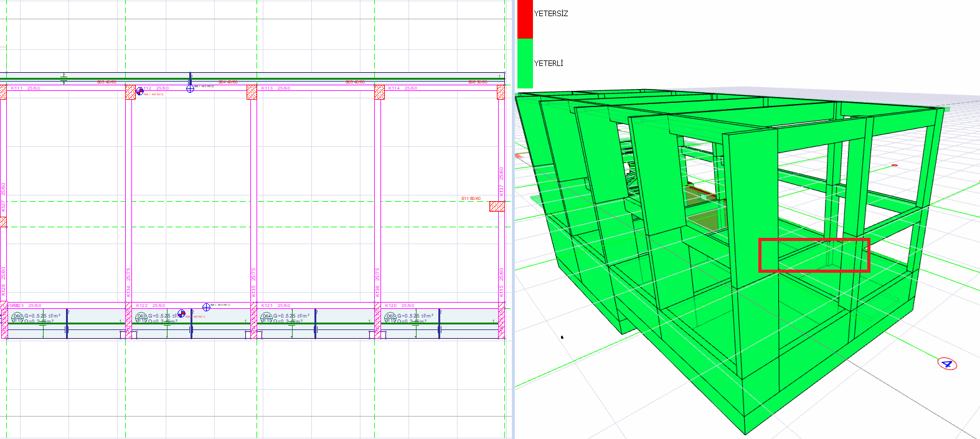This screenshot has height=439, width=980.
Task: Select the D60 slab label circle
Action: pyautogui.click(x=17, y=316)
